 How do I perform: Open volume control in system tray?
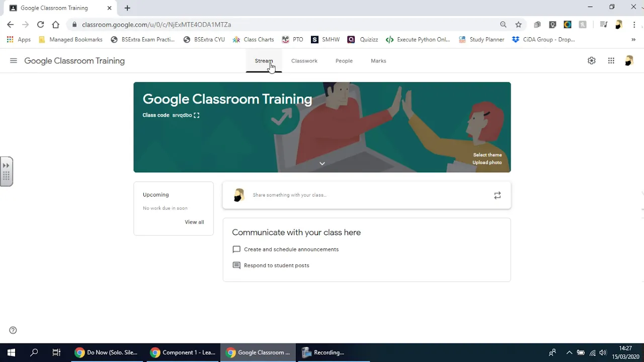tap(603, 352)
